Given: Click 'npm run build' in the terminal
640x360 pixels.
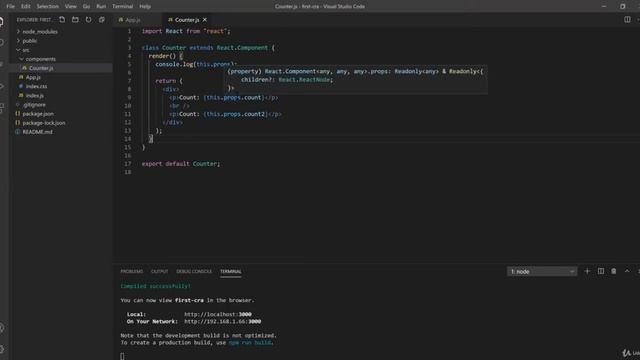Looking at the screenshot, I should click(x=250, y=343).
